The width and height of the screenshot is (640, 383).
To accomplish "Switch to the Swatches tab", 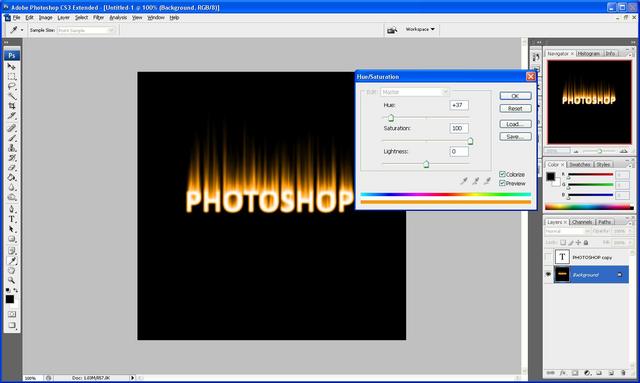I will click(x=580, y=165).
